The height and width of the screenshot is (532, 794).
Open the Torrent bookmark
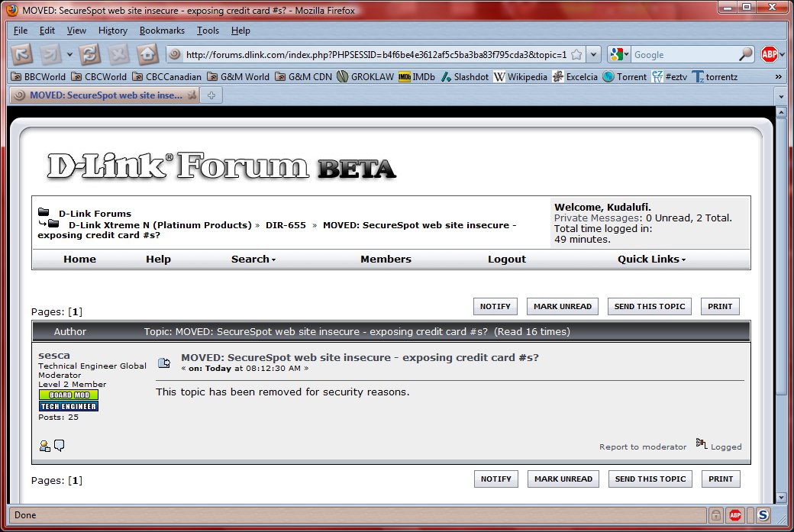625,77
